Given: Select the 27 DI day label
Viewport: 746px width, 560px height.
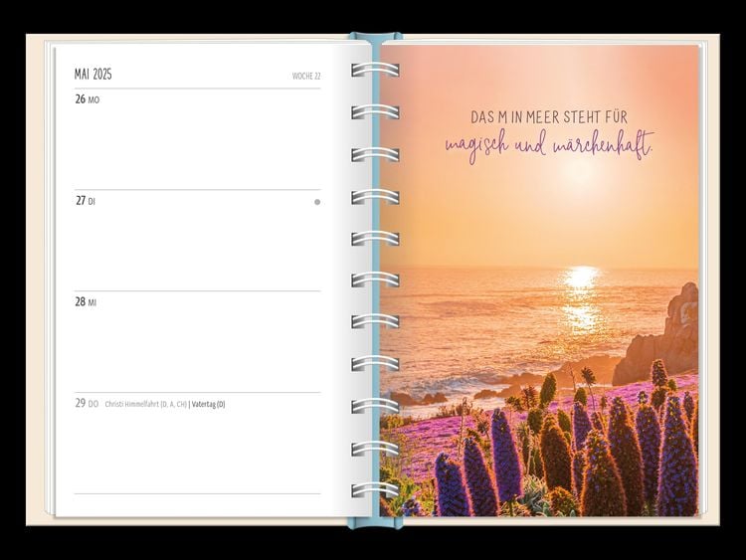Looking at the screenshot, I should 86,201.
